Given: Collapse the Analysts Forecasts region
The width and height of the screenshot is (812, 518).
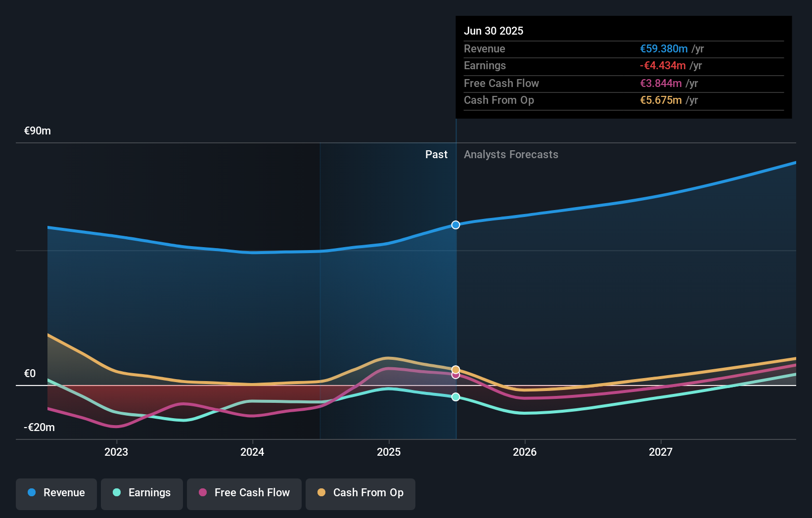Looking at the screenshot, I should 511,154.
